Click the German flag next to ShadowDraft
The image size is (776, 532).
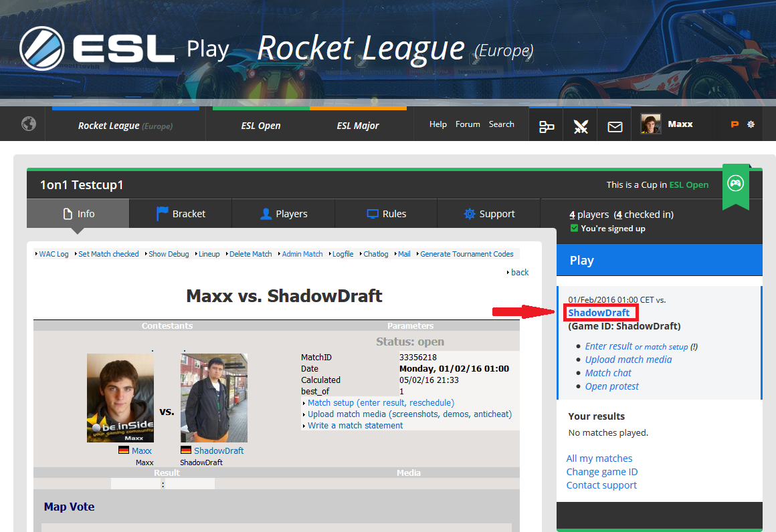[x=185, y=450]
